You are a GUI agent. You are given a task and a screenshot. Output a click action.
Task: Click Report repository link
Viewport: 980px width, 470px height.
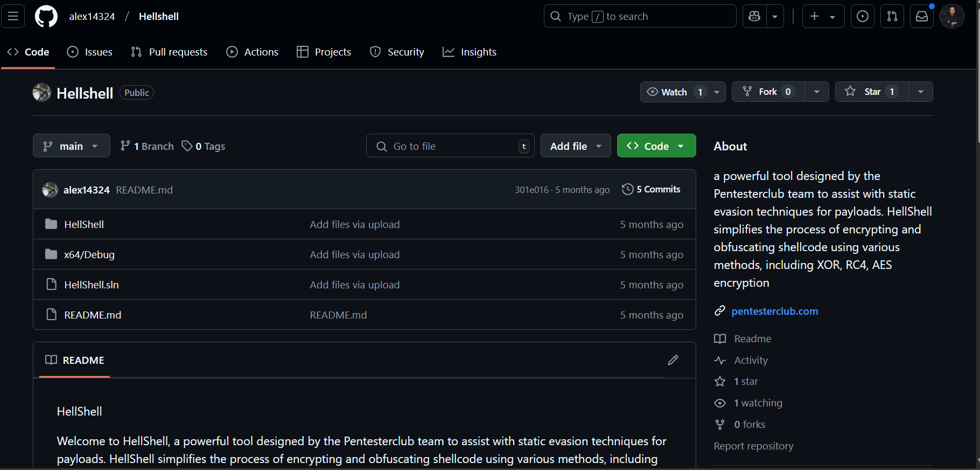pyautogui.click(x=753, y=446)
